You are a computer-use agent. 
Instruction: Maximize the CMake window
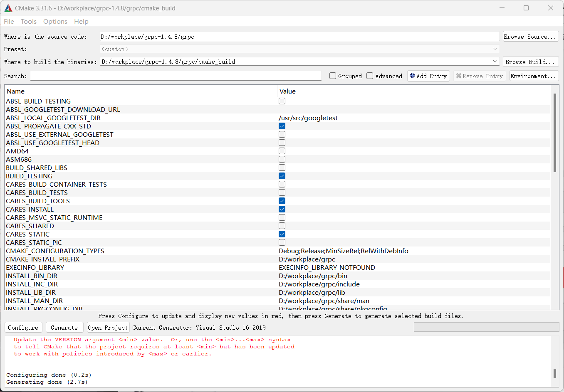[x=526, y=8]
